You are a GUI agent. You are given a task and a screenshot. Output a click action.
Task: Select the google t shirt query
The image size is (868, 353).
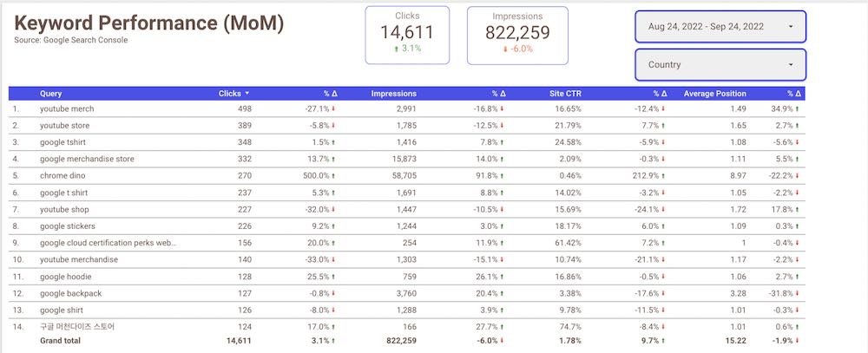(63, 193)
